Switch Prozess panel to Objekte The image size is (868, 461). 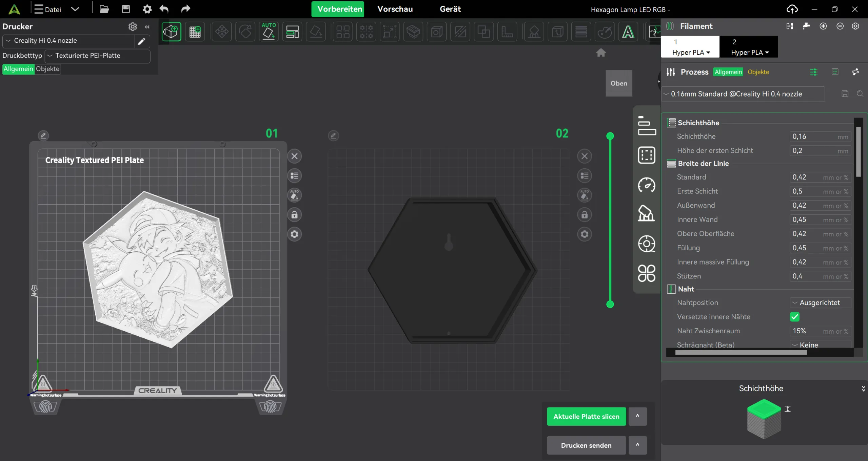758,72
